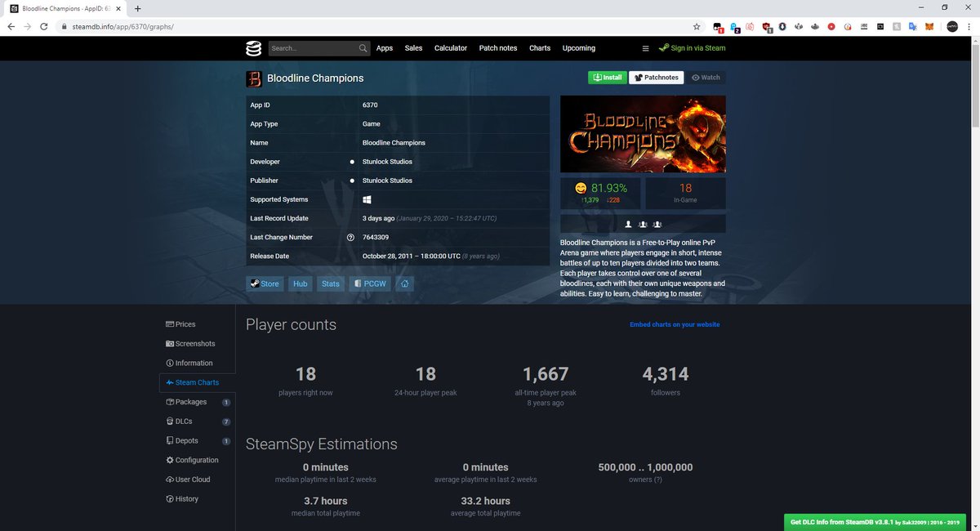Open Calculator in the top navigation

tap(451, 48)
